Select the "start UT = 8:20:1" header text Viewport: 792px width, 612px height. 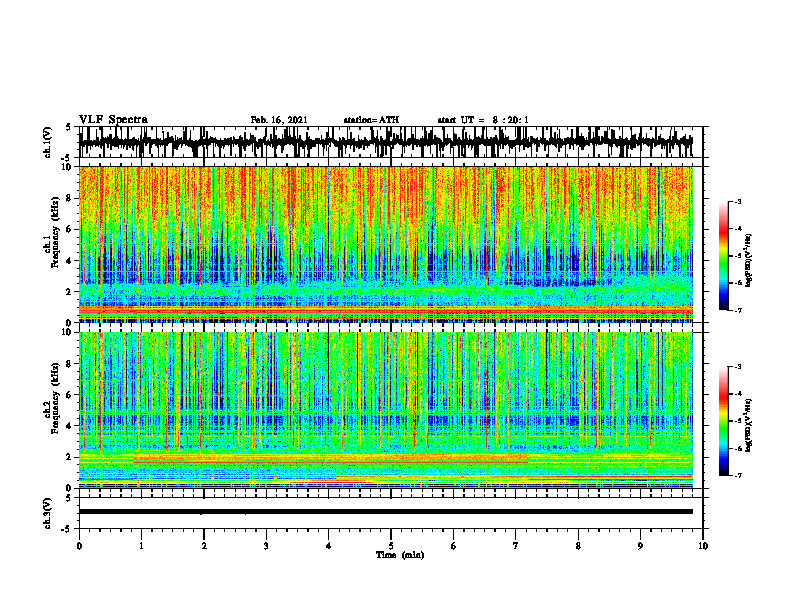coord(483,120)
